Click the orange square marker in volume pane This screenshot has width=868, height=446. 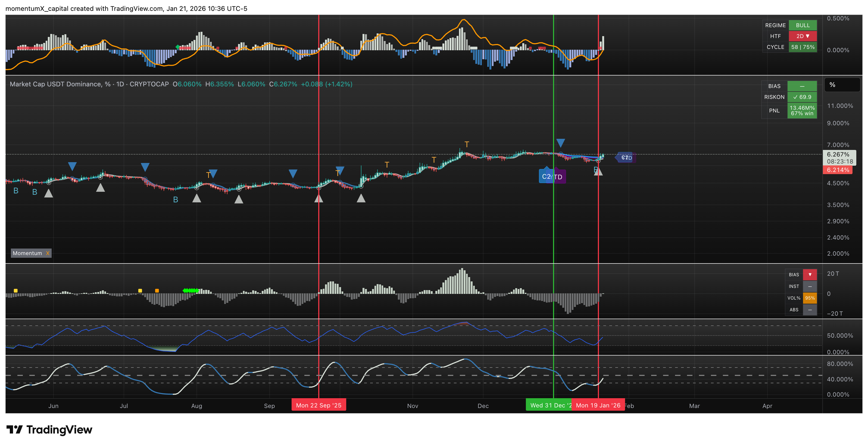tap(157, 290)
